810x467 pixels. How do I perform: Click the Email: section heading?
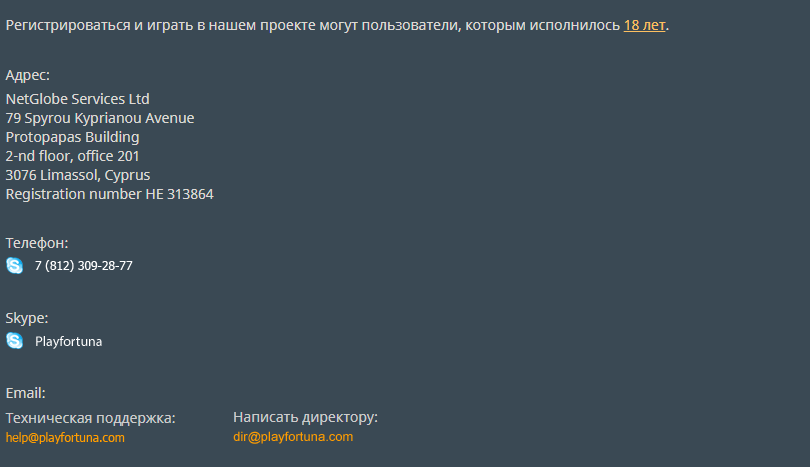click(x=25, y=393)
